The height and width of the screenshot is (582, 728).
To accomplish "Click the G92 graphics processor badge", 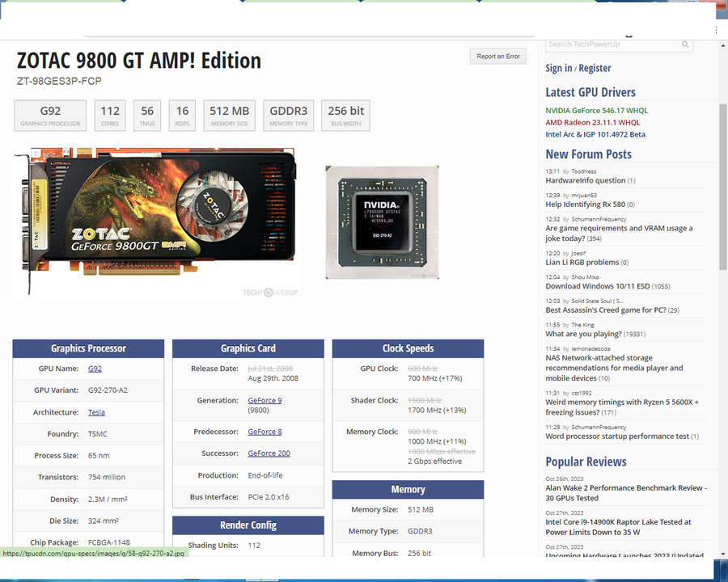I will pyautogui.click(x=50, y=116).
